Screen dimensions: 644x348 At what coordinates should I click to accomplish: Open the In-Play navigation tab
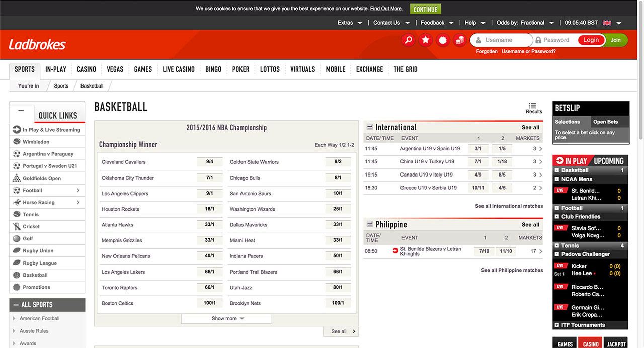click(x=56, y=69)
